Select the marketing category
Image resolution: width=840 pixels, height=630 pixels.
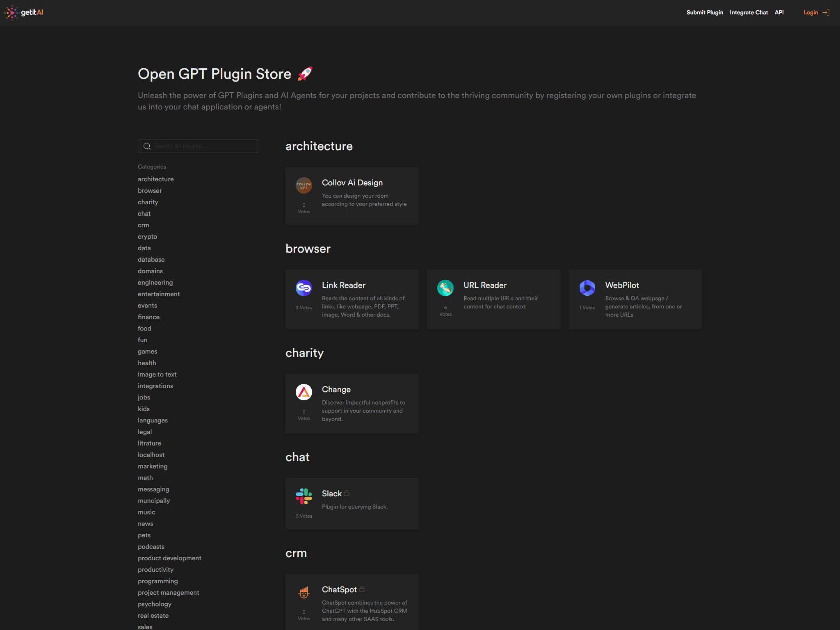(153, 466)
